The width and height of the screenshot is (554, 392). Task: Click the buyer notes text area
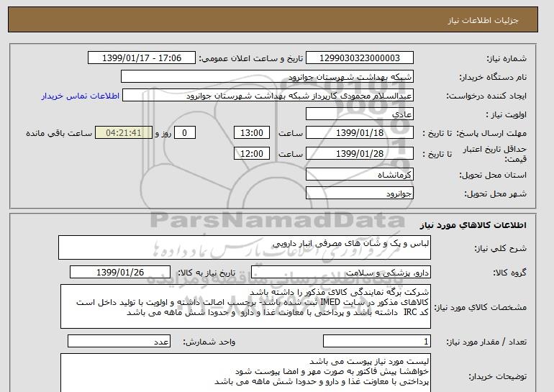pyautogui.click(x=245, y=373)
